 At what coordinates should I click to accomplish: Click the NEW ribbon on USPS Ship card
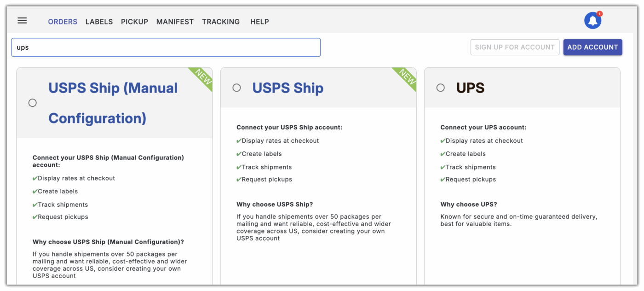tap(406, 78)
